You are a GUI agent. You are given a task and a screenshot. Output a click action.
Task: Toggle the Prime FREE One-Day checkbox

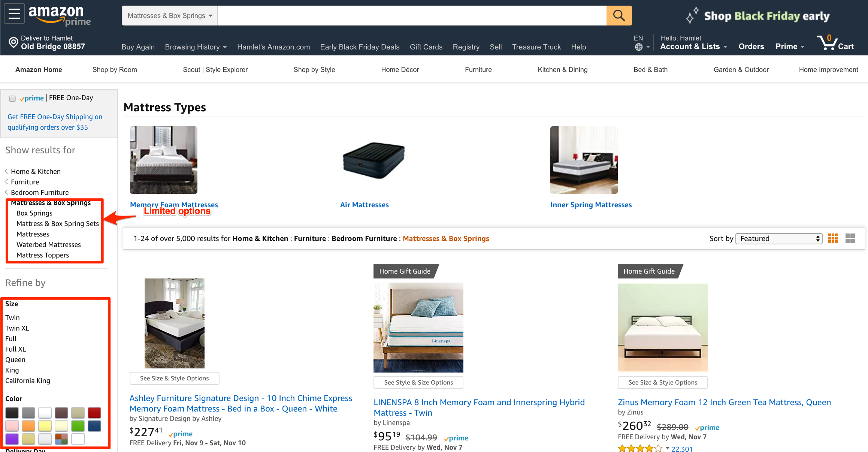click(x=12, y=98)
